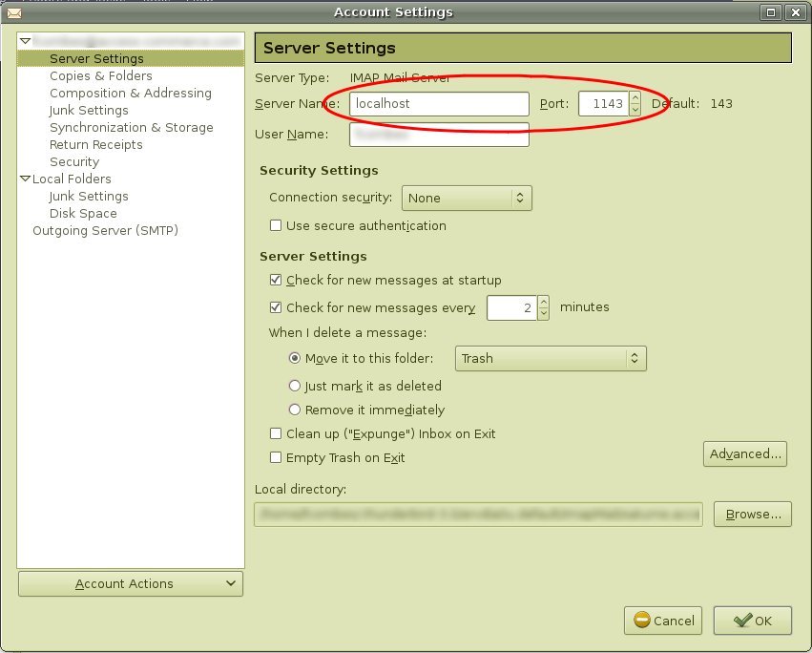812x653 pixels.
Task: Select Local Folders in the tree
Action: (x=72, y=179)
